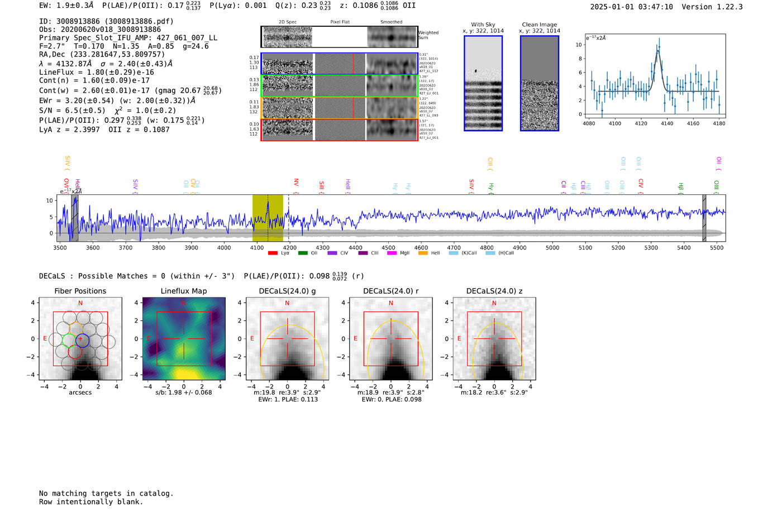The width and height of the screenshot is (782, 532).
Task: Click the EWr: 1, PLAE: 0.113 caption
Action: (x=288, y=399)
